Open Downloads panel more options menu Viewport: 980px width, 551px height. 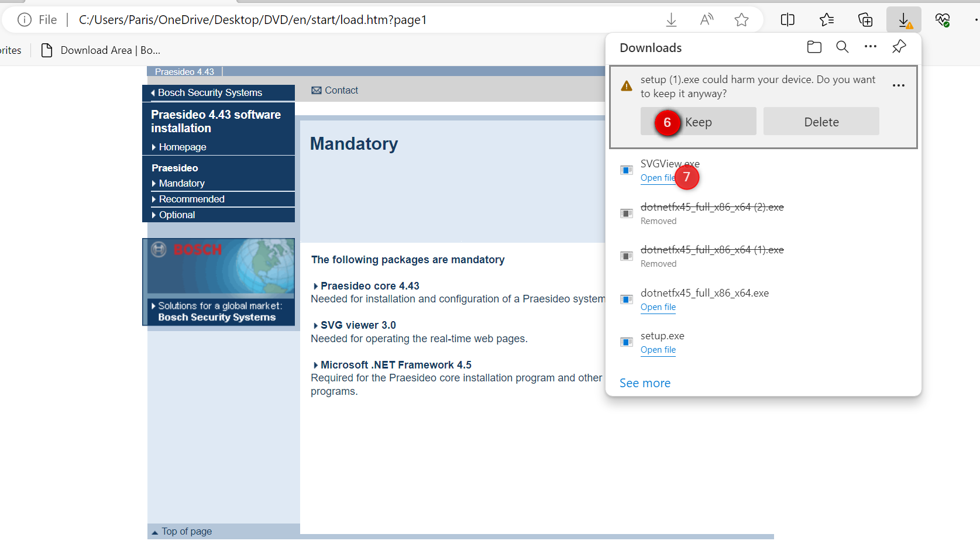[x=870, y=47]
